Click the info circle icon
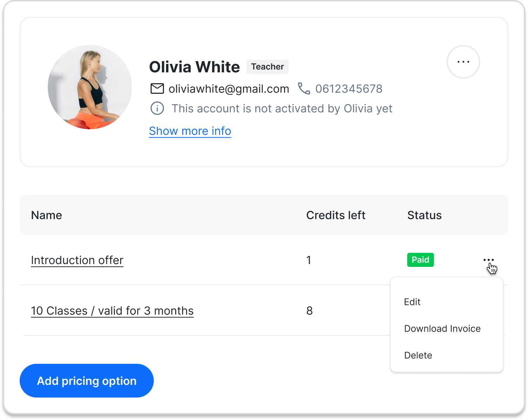528x420 pixels. point(157,108)
